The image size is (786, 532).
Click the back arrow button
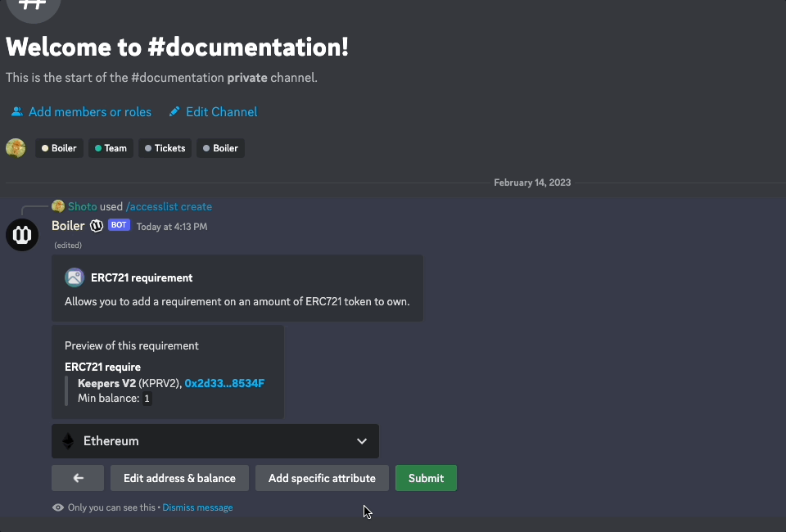point(78,478)
